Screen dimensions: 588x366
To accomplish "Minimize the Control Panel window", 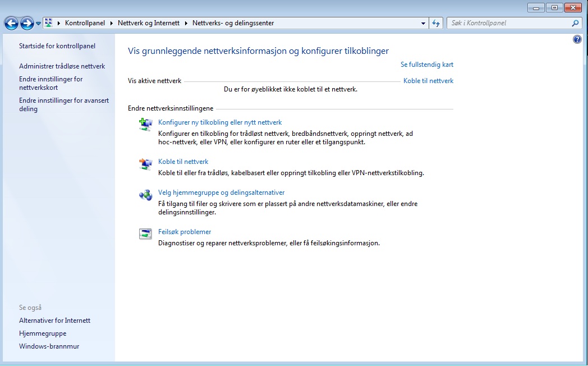I will point(536,7).
